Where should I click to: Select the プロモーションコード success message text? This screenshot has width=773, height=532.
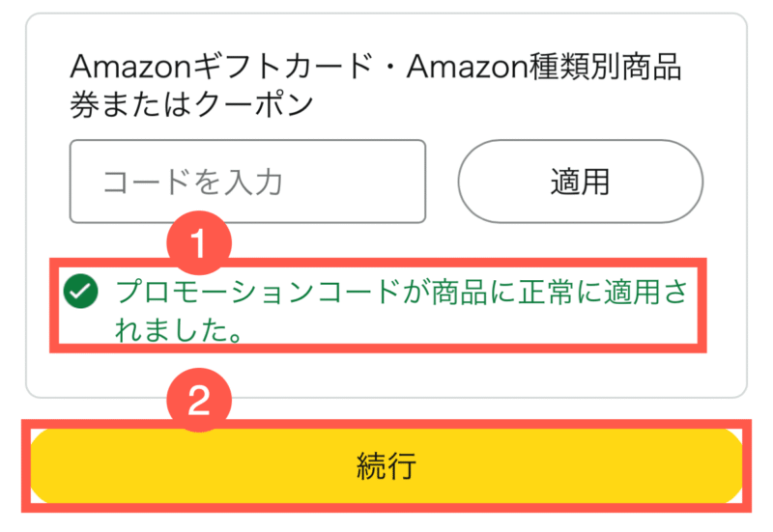click(401, 310)
